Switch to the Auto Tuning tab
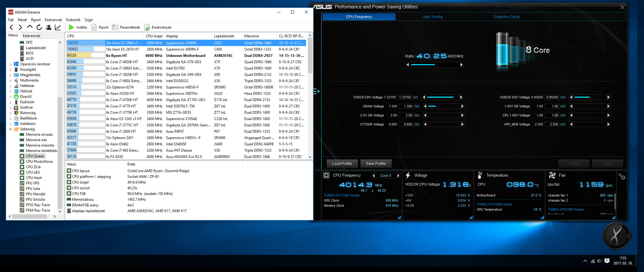The width and height of the screenshot is (644, 272). point(433,17)
